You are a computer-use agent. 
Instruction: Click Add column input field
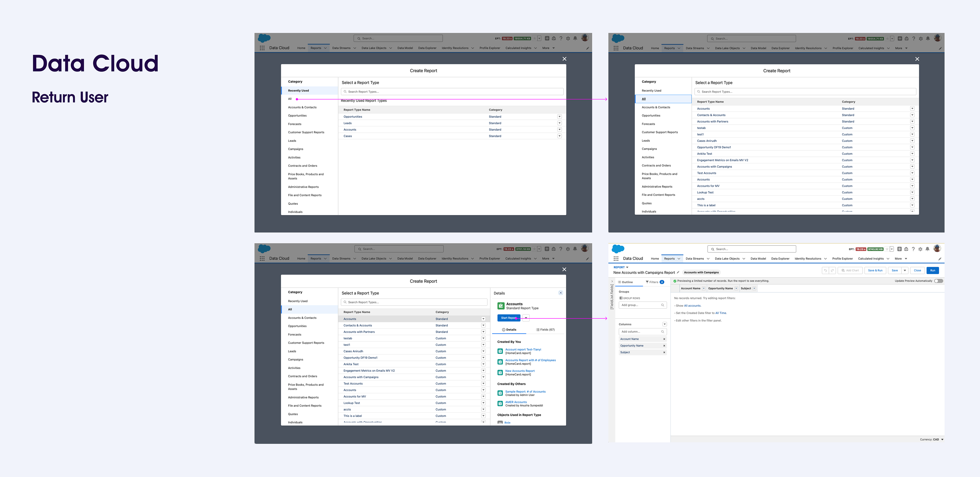tap(643, 332)
